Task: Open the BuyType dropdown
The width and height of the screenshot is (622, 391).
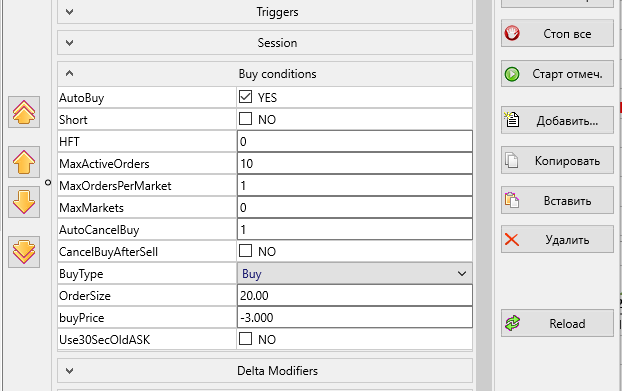Action: pos(355,273)
